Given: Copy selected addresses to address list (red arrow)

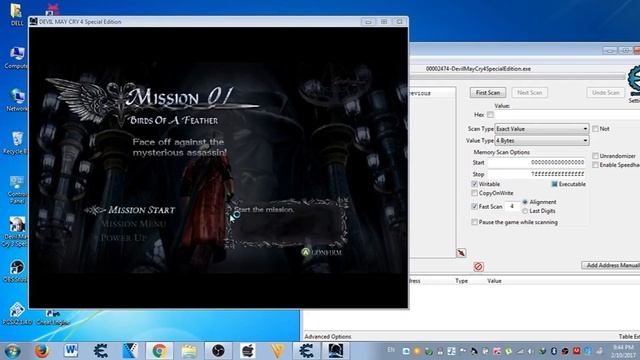Looking at the screenshot, I should tap(461, 253).
